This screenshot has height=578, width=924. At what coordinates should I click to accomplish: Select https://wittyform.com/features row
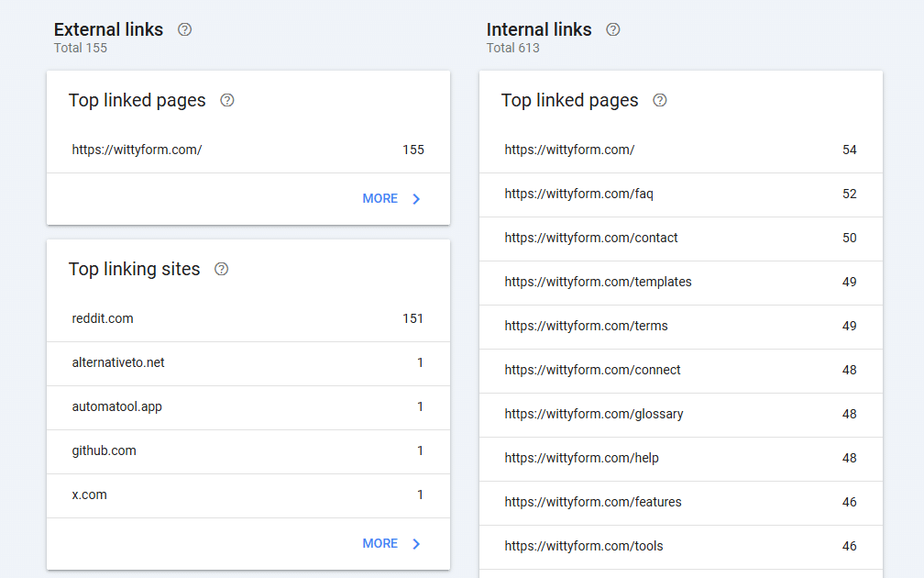(x=680, y=503)
